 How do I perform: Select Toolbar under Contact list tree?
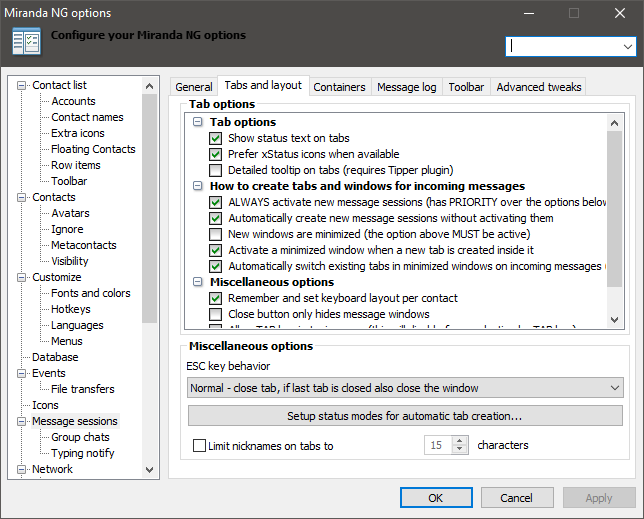(x=69, y=181)
